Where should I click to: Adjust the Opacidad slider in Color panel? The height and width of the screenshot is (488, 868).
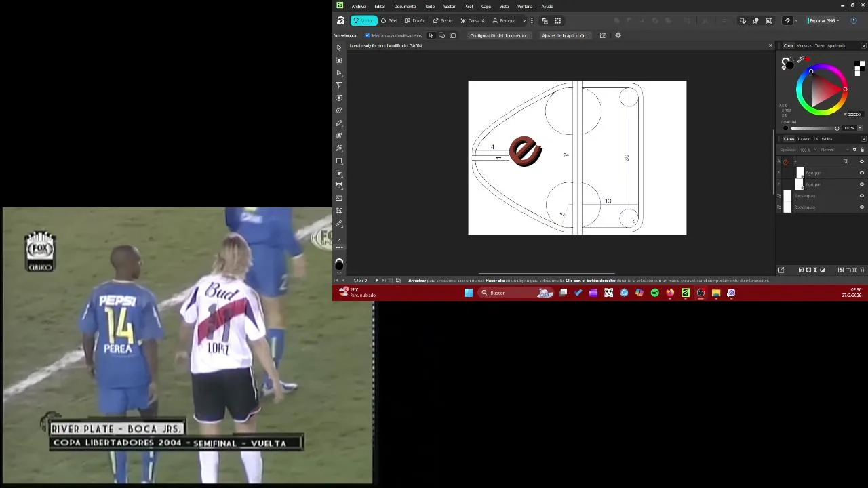click(814, 128)
